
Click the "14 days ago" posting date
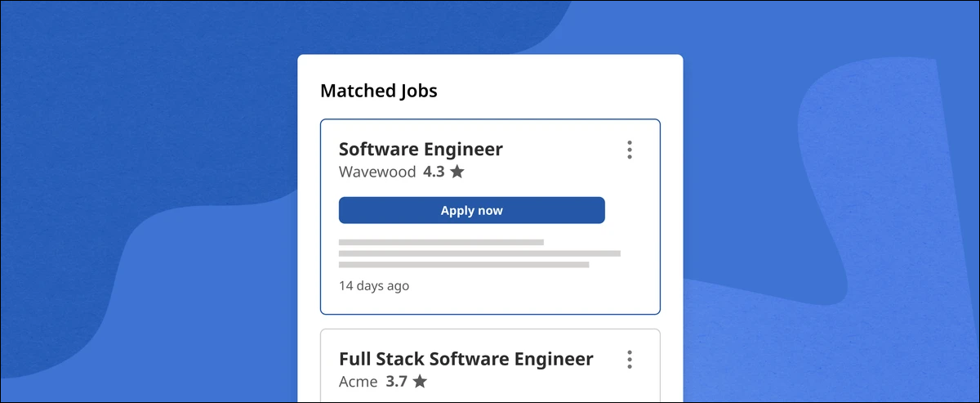coord(374,286)
